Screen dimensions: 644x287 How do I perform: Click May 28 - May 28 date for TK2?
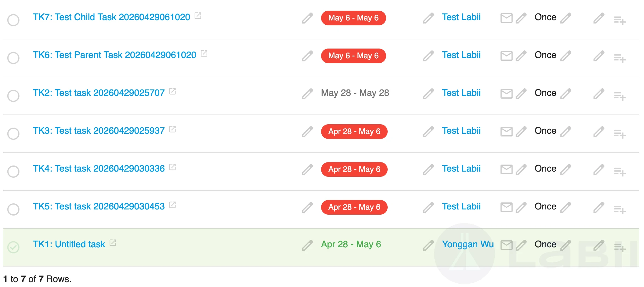[355, 93]
